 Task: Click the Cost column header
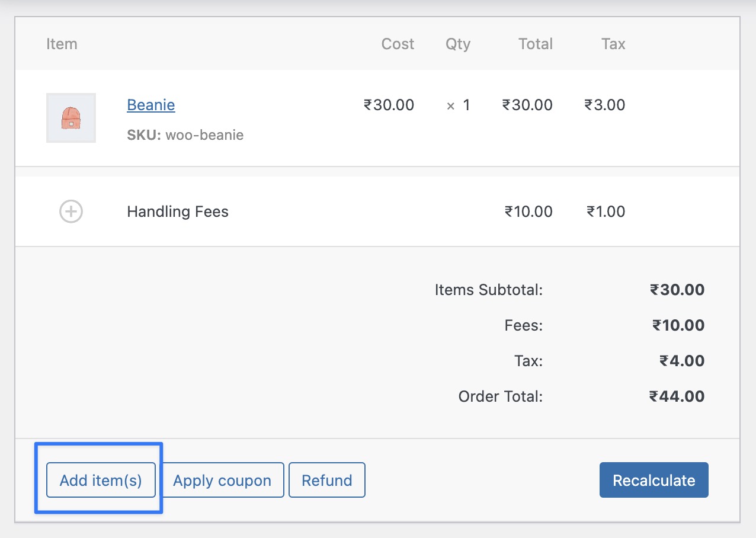tap(398, 44)
